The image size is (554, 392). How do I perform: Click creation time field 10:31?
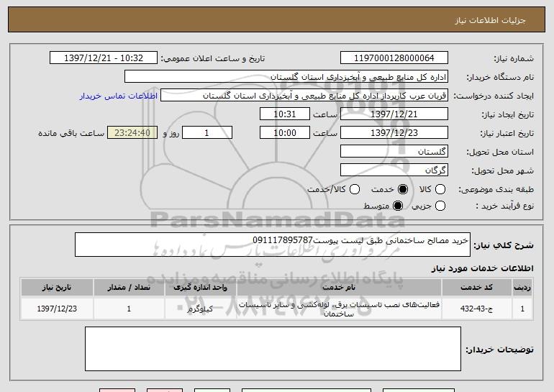click(x=285, y=114)
